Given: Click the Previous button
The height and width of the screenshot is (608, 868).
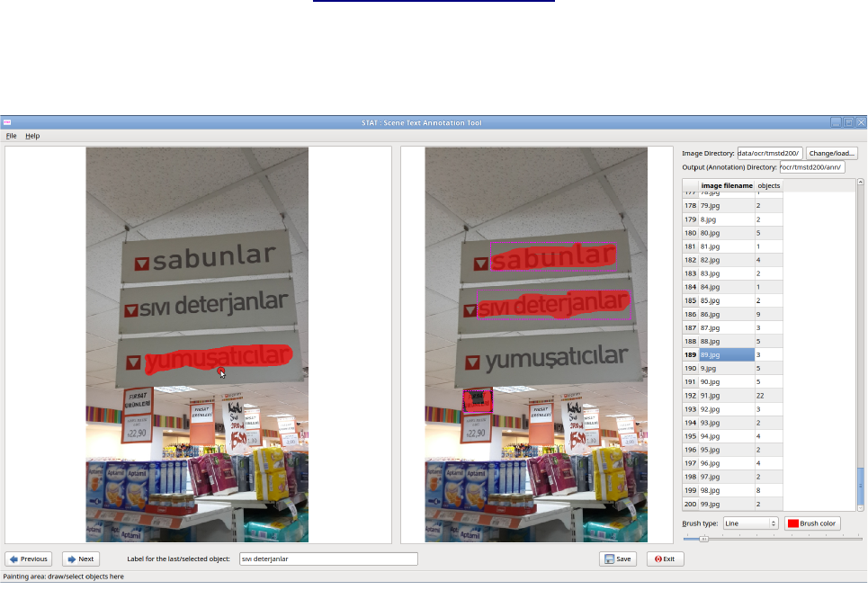Looking at the screenshot, I should pos(29,559).
